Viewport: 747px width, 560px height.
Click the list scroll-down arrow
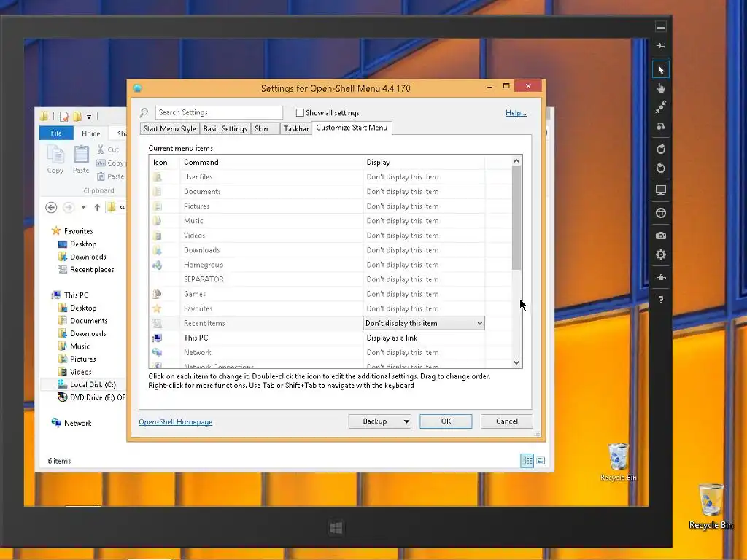(x=516, y=363)
